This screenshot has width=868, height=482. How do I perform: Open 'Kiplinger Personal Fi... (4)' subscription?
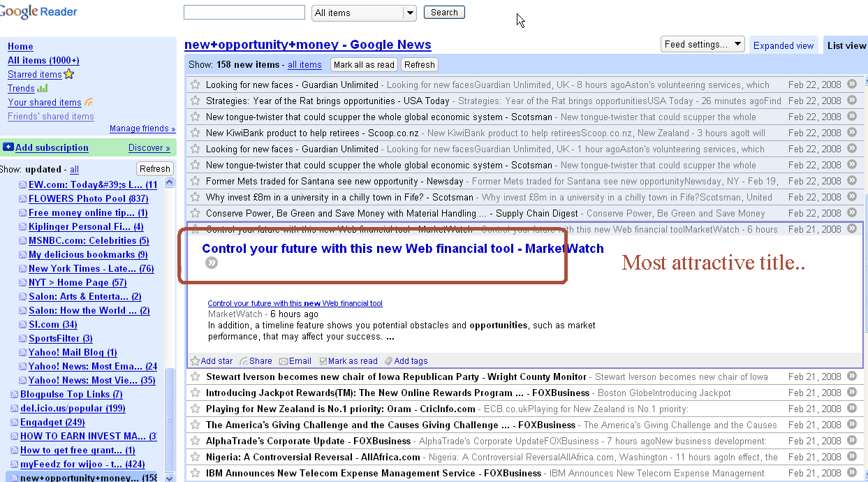point(86,226)
